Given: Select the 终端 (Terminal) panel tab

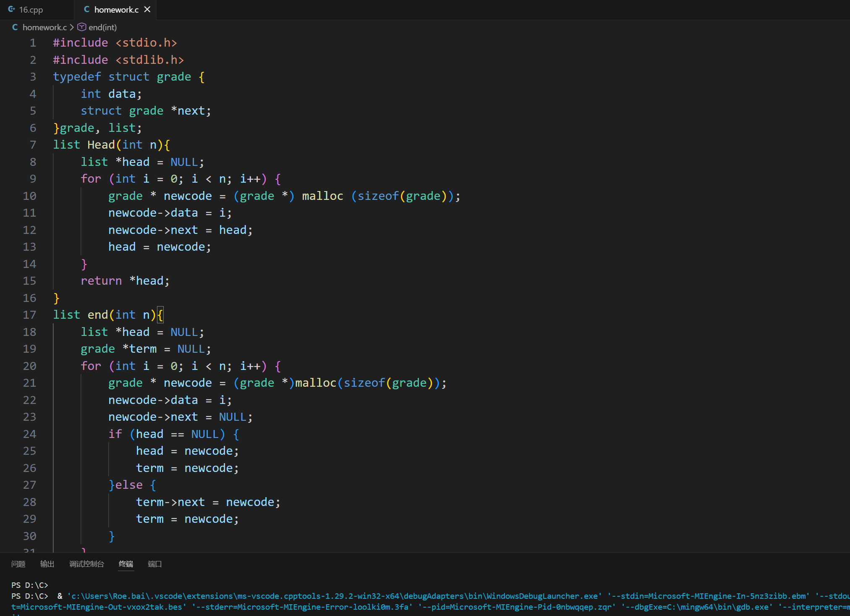Looking at the screenshot, I should coord(126,564).
